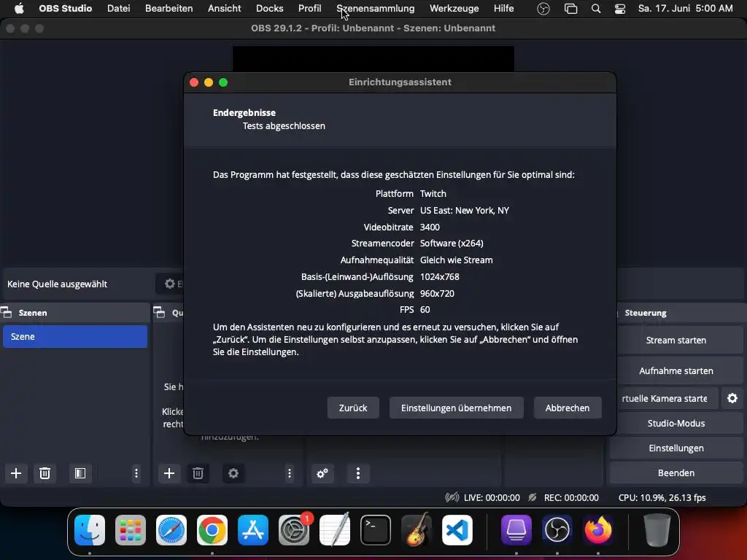Open scene filters icon in Szenen panel
This screenshot has width=747, height=560.
pos(80,473)
